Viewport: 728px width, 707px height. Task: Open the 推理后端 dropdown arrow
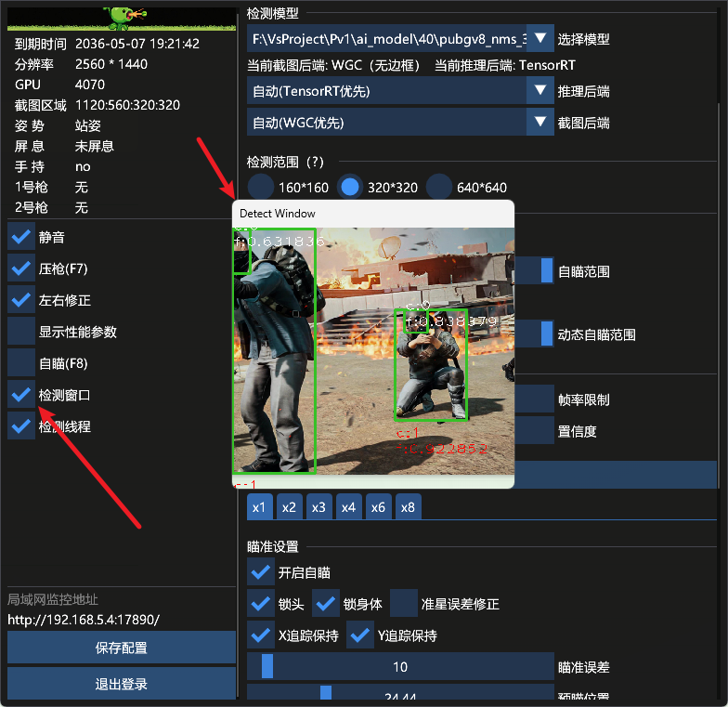[x=540, y=91]
